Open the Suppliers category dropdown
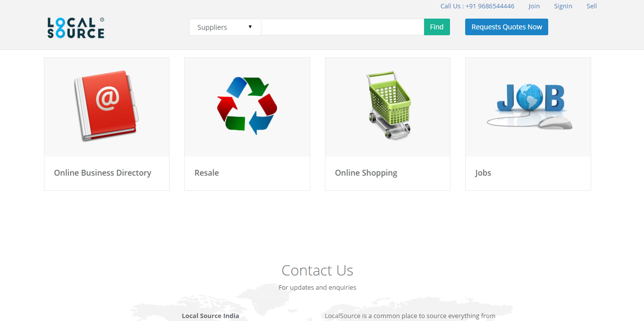The image size is (644, 321). click(220, 27)
